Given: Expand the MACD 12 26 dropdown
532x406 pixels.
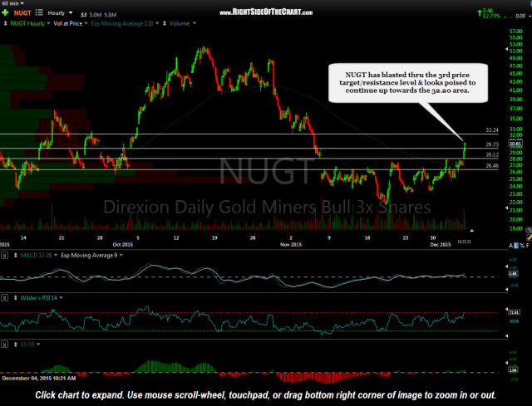Looking at the screenshot, I should click(x=56, y=255).
